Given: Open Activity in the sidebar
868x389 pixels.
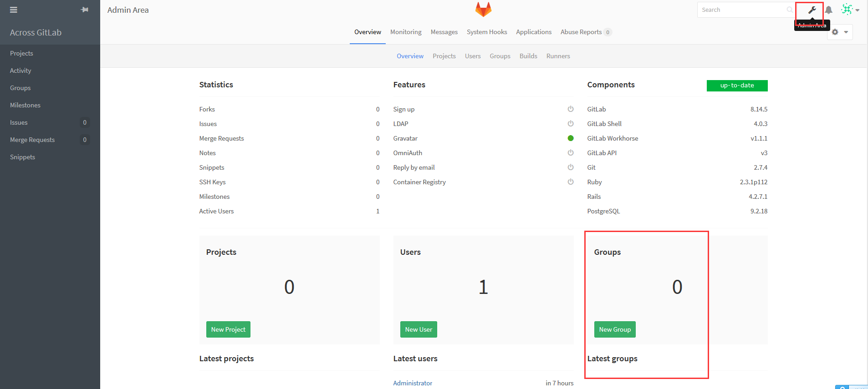Looking at the screenshot, I should click(50, 71).
